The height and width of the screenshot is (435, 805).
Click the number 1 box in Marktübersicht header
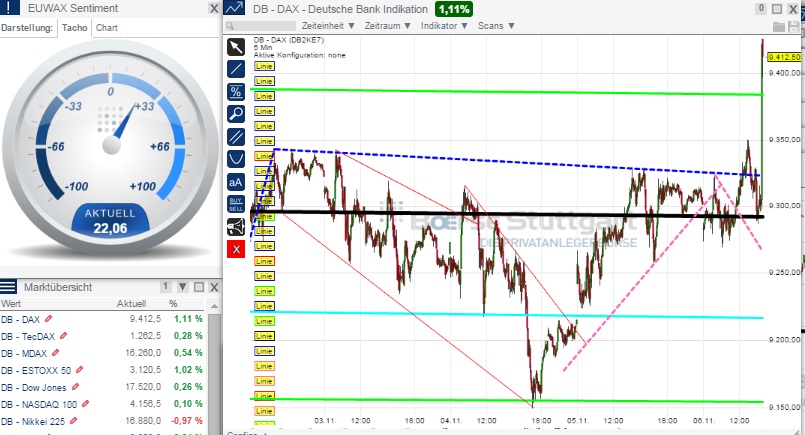[x=165, y=286]
